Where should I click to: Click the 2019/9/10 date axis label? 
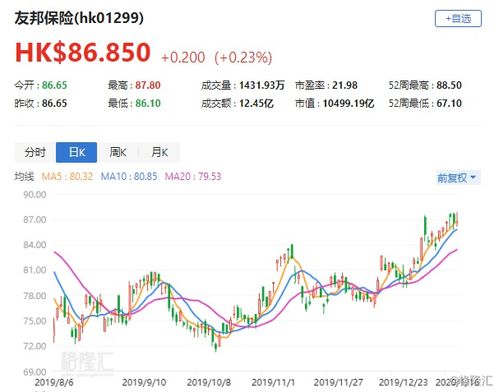click(x=144, y=382)
